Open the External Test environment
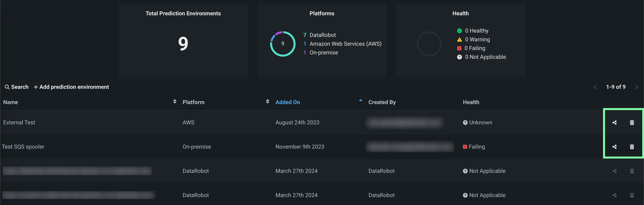This screenshot has width=644, height=205. tap(19, 123)
